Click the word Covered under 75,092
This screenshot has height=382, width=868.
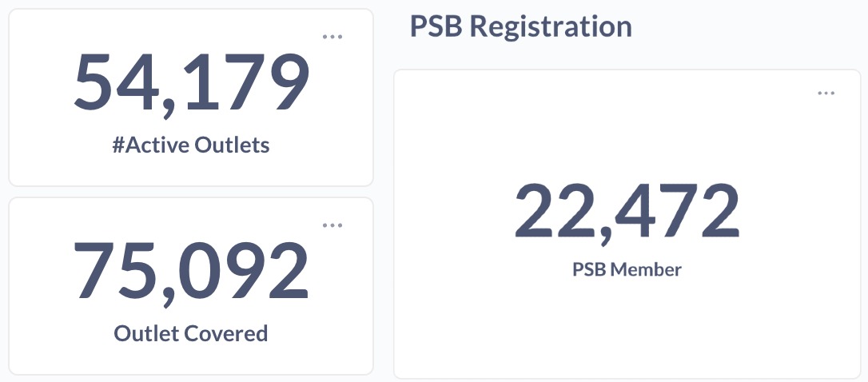(226, 333)
